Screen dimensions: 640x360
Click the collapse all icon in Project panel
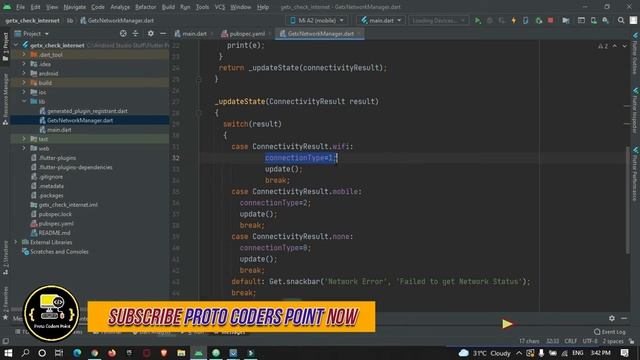pyautogui.click(x=136, y=33)
